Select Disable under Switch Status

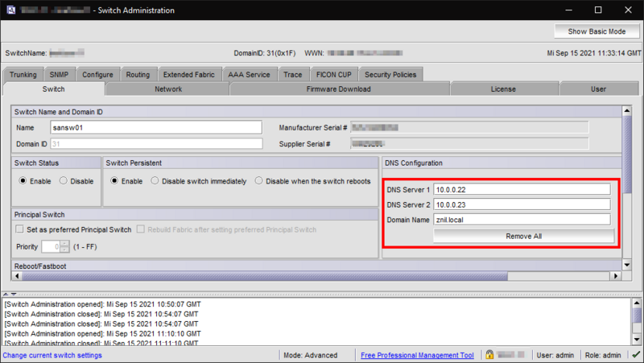[64, 181]
